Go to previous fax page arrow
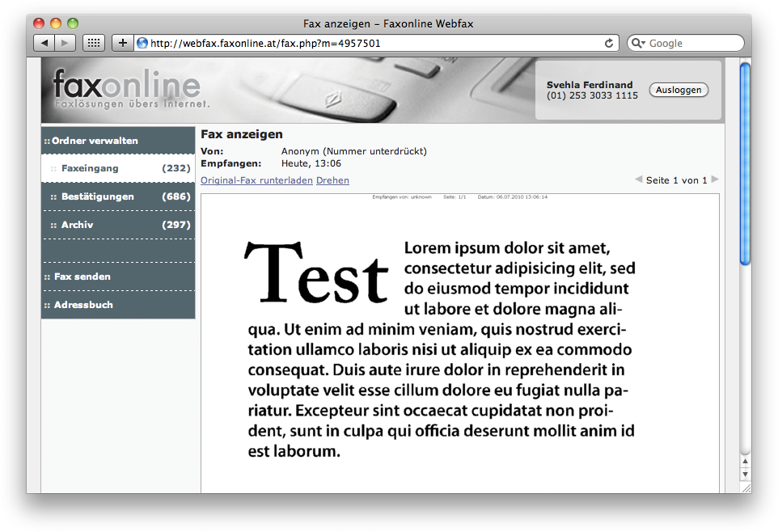Screen dimensions: 778x532 tap(639, 179)
